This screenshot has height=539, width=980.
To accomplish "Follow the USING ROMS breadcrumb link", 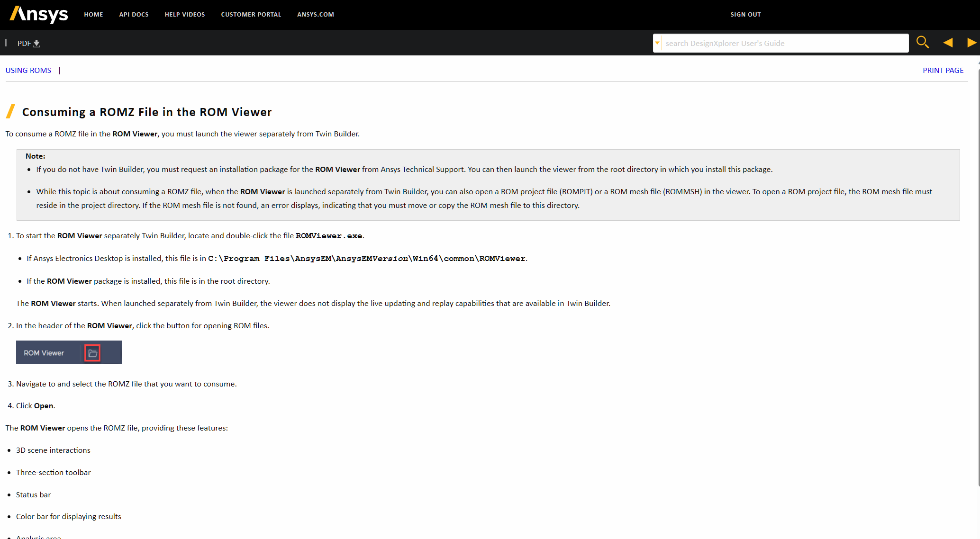I will coord(28,71).
